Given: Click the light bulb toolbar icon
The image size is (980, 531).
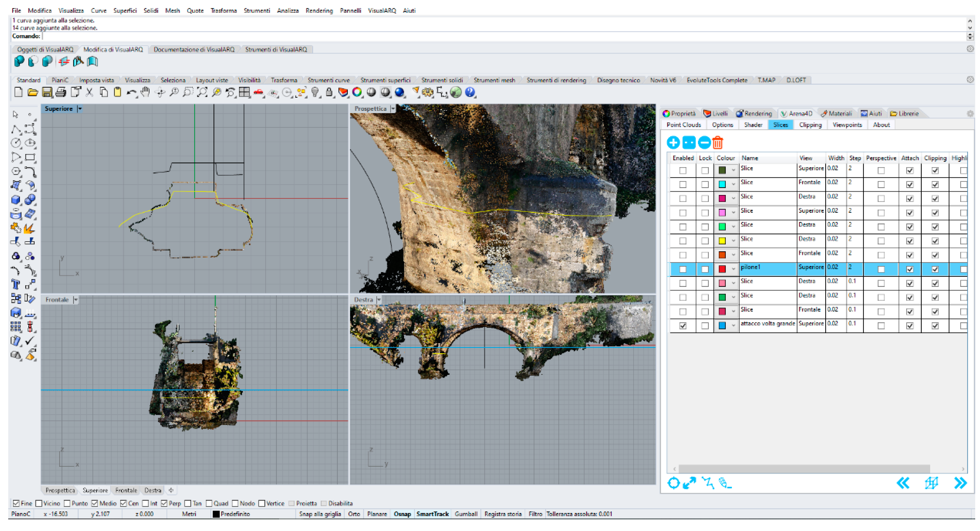Looking at the screenshot, I should (x=315, y=92).
